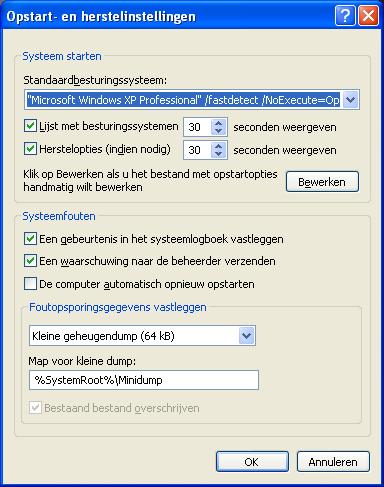This screenshot has height=487, width=384.
Task: Expand the Kleine geheugendump dropdown arrow
Action: click(247, 335)
